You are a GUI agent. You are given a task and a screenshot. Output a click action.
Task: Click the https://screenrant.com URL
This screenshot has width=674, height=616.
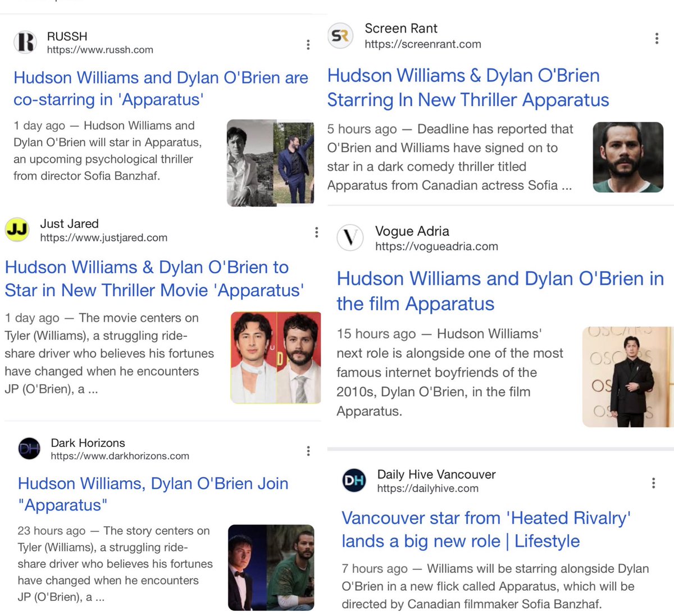[423, 44]
